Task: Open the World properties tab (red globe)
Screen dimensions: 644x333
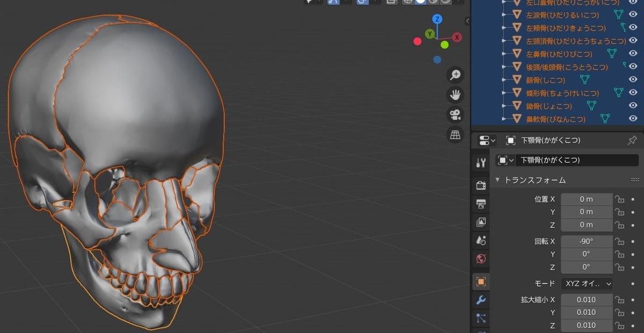Action: coord(481,259)
